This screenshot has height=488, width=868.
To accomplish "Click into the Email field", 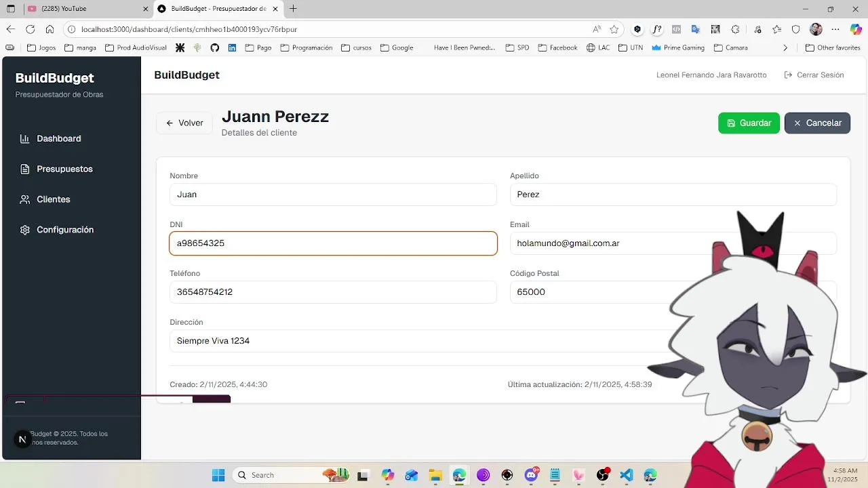I will [x=673, y=243].
